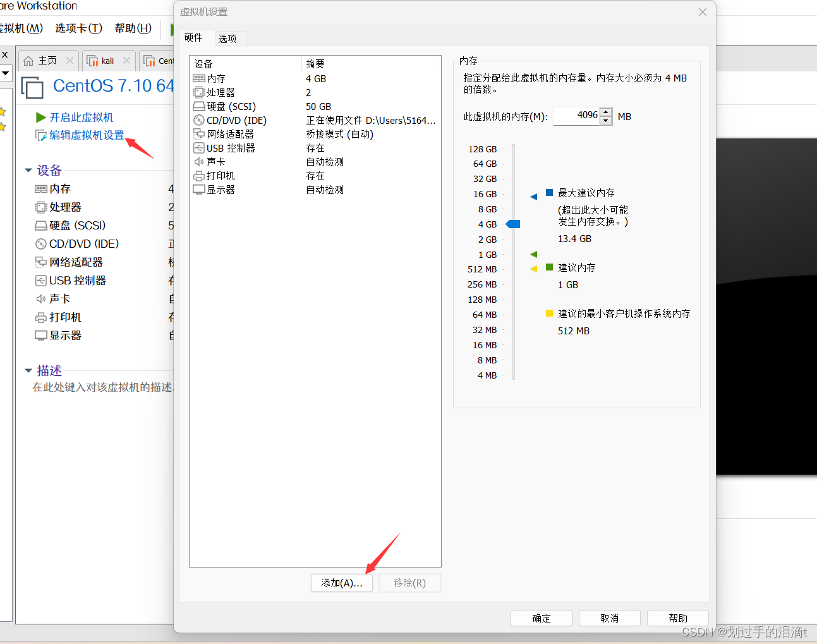
Task: Click the 16 GB label on memory scale
Action: pos(485,194)
